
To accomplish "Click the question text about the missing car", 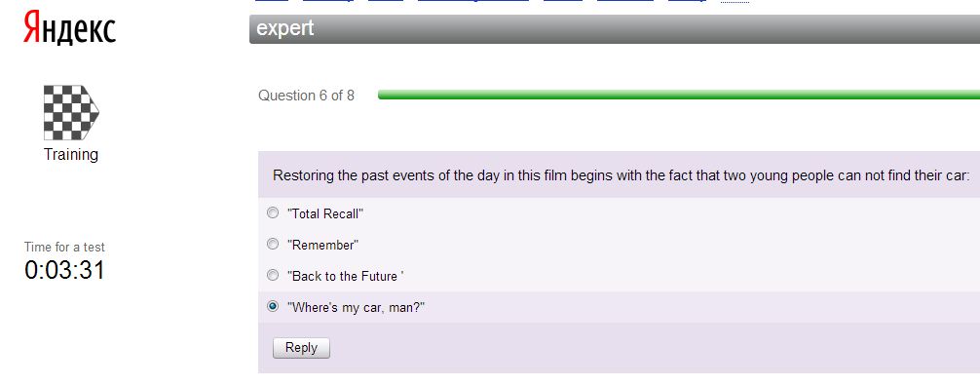I will click(x=622, y=175).
